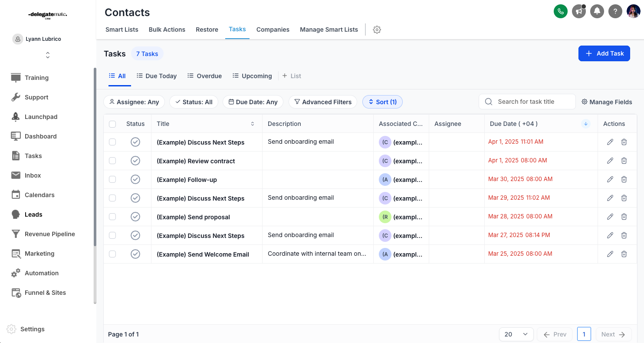The height and width of the screenshot is (343, 644).
Task: Open the megaphone announcements icon
Action: [579, 11]
